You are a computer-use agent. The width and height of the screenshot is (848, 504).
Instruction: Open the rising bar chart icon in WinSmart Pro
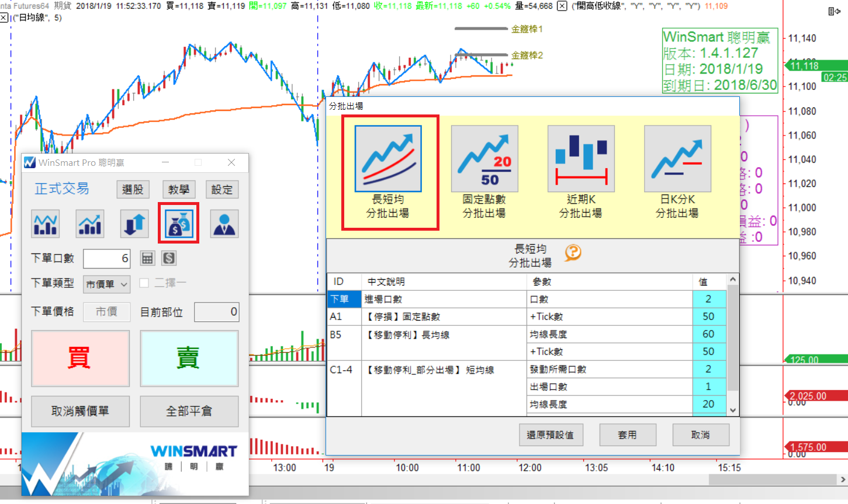click(x=90, y=224)
